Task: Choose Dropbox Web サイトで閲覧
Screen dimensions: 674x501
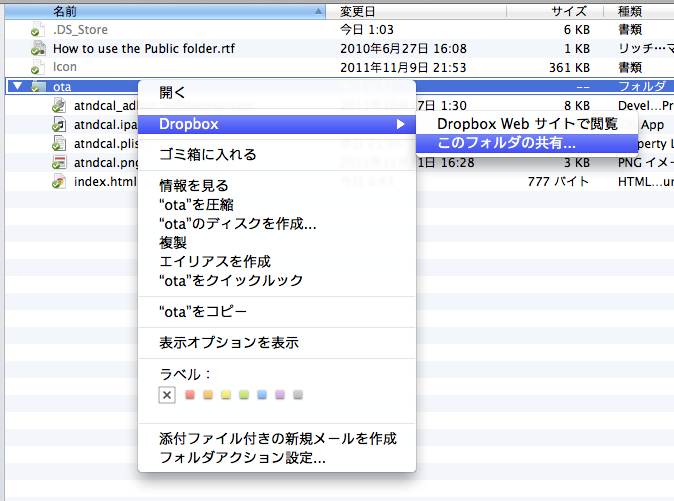Action: (x=527, y=124)
